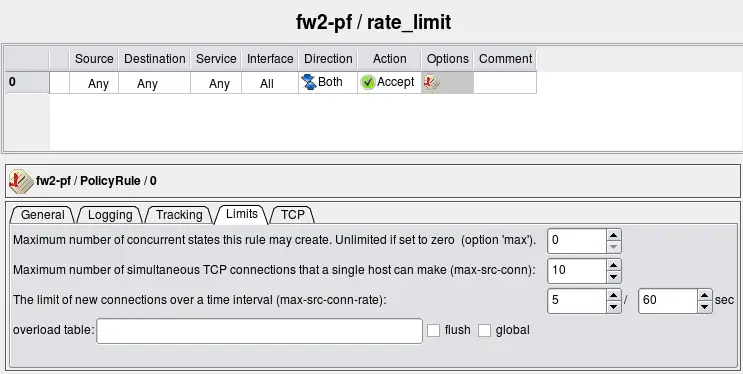Screen dimensions: 743x374
Task: Click the green Accept checkmark icon
Action: click(368, 82)
